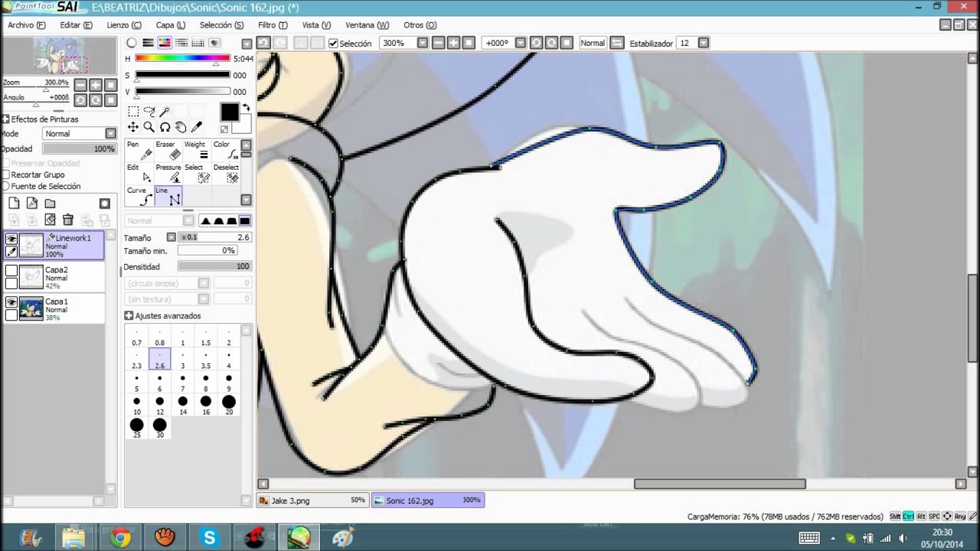The height and width of the screenshot is (551, 980).
Task: Toggle the Selección checkbox in toolbar
Action: point(333,44)
